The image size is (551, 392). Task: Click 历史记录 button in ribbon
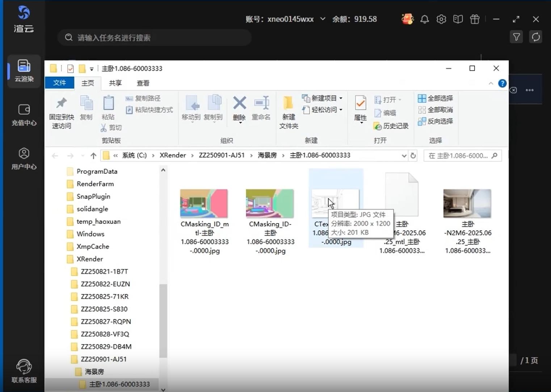pos(391,126)
